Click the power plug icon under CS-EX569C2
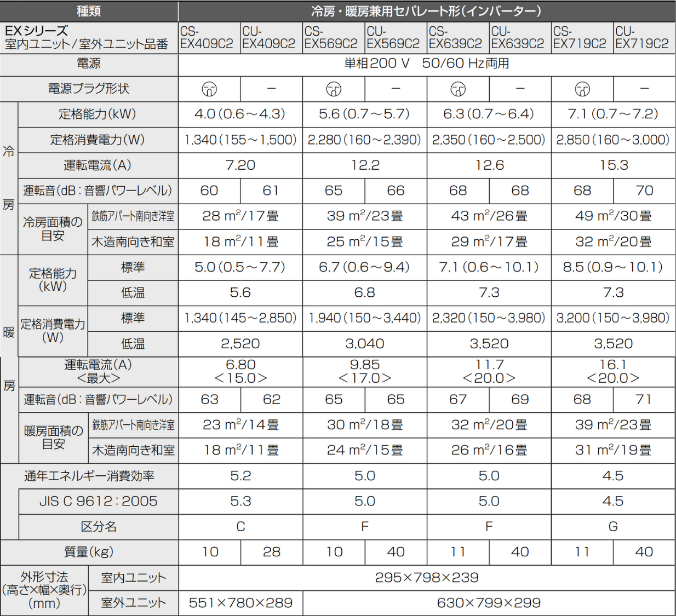The image size is (676, 616). tap(334, 89)
